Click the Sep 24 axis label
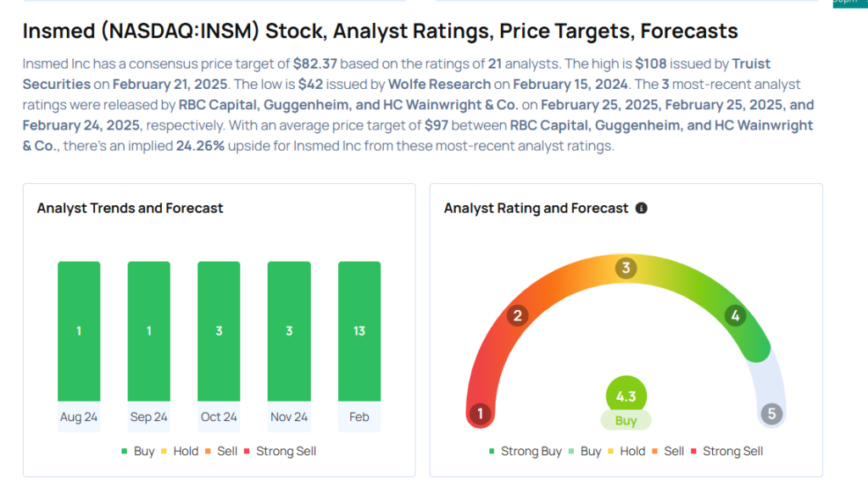The image size is (868, 494). coord(148,417)
